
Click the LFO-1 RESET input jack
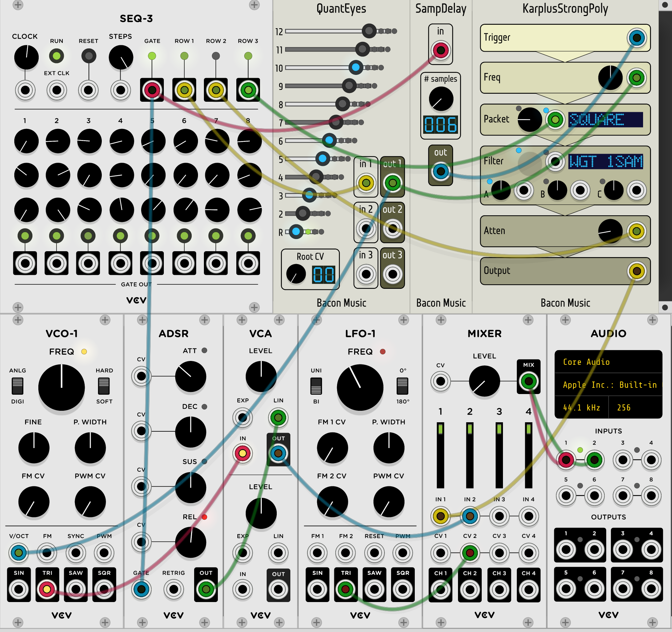(374, 553)
